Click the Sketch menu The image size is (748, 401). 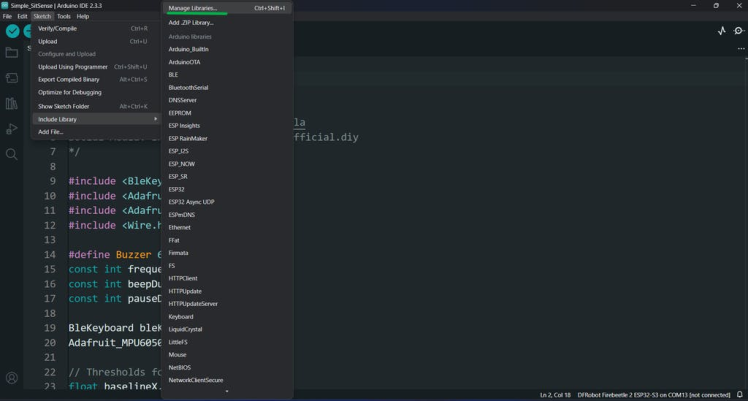[x=42, y=16]
